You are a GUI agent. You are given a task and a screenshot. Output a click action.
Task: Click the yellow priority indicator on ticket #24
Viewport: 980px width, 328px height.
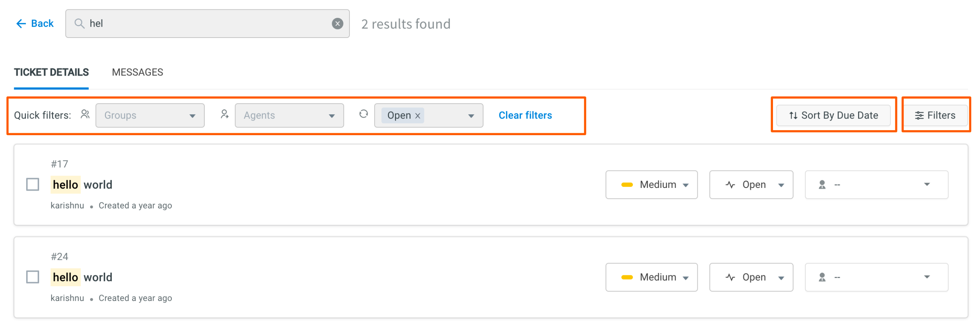tap(627, 278)
